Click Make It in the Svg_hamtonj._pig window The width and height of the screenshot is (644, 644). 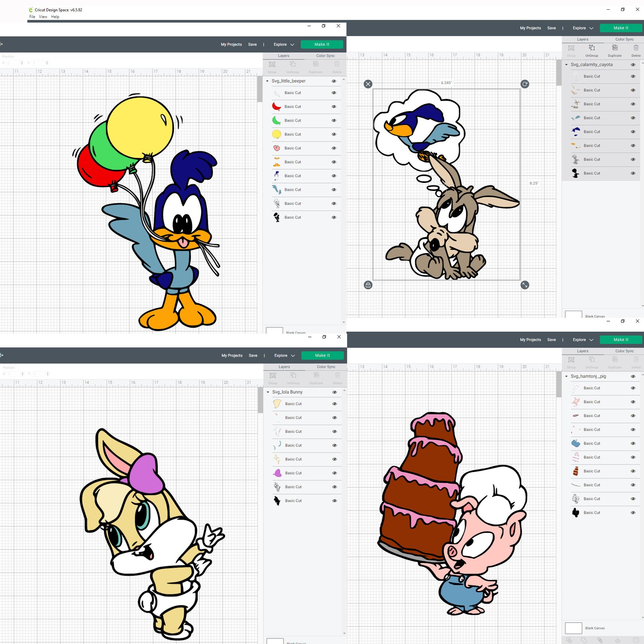point(621,340)
